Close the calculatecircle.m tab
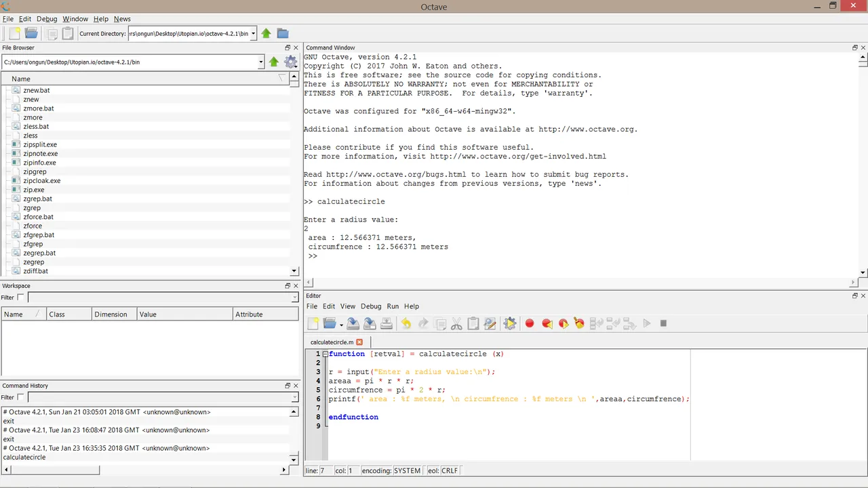The width and height of the screenshot is (868, 488). [x=359, y=342]
